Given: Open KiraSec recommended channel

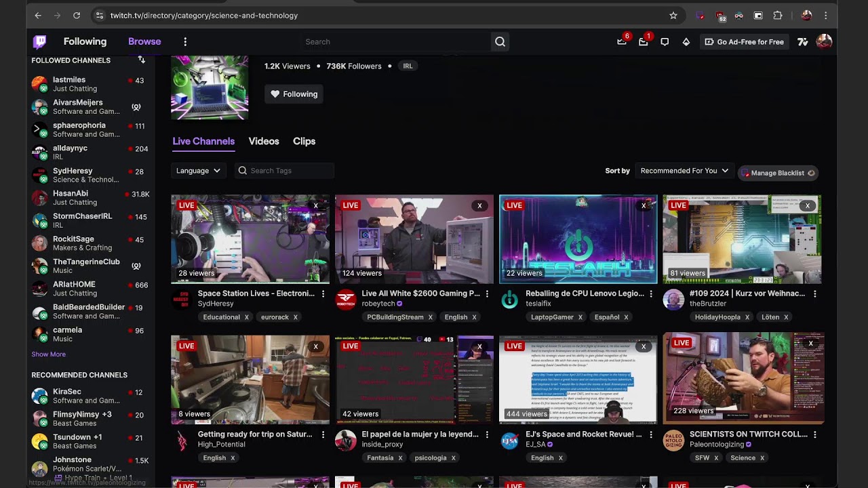Looking at the screenshot, I should (90, 396).
